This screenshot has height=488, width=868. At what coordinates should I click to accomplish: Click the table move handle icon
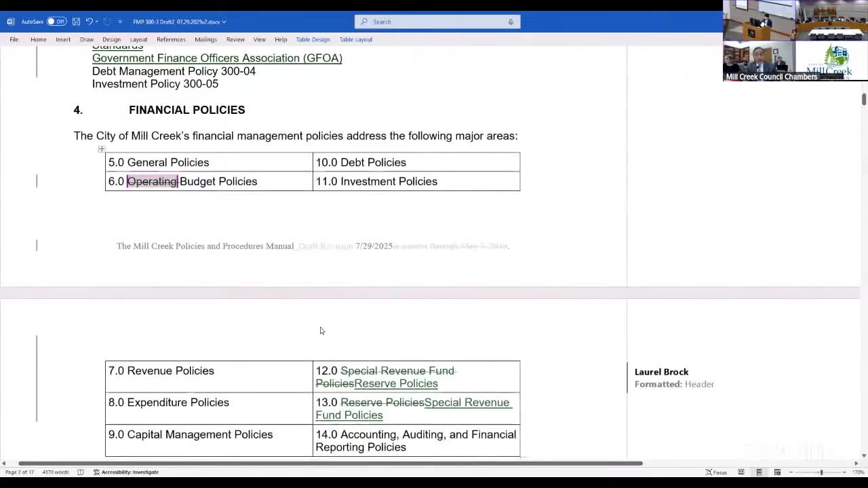pos(102,149)
